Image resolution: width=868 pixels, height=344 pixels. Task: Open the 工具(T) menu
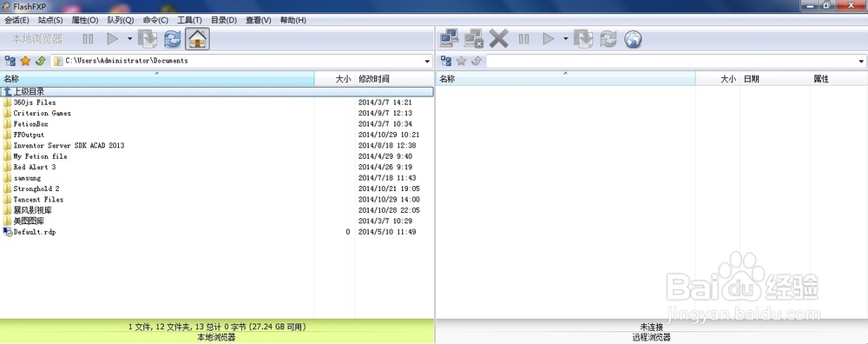tap(189, 20)
